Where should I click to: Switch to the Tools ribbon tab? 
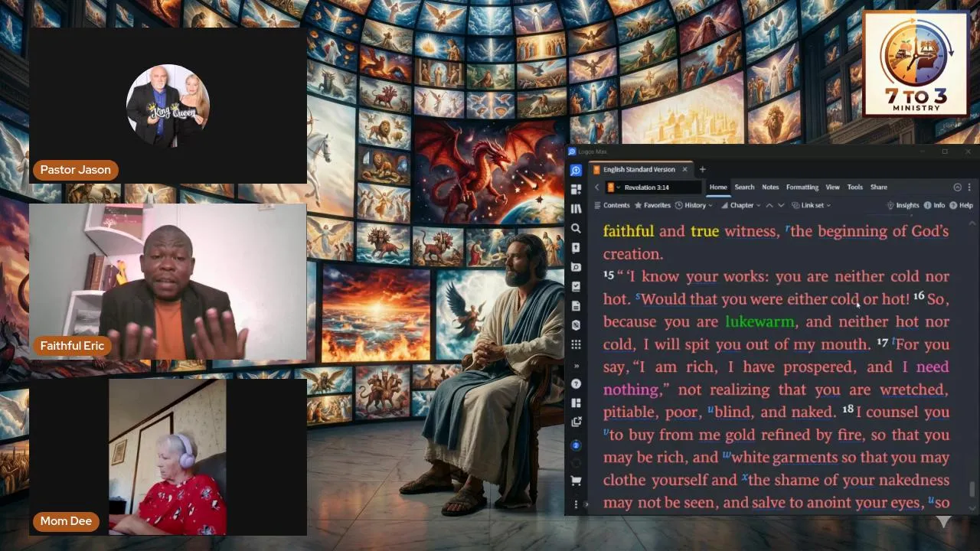coord(855,187)
